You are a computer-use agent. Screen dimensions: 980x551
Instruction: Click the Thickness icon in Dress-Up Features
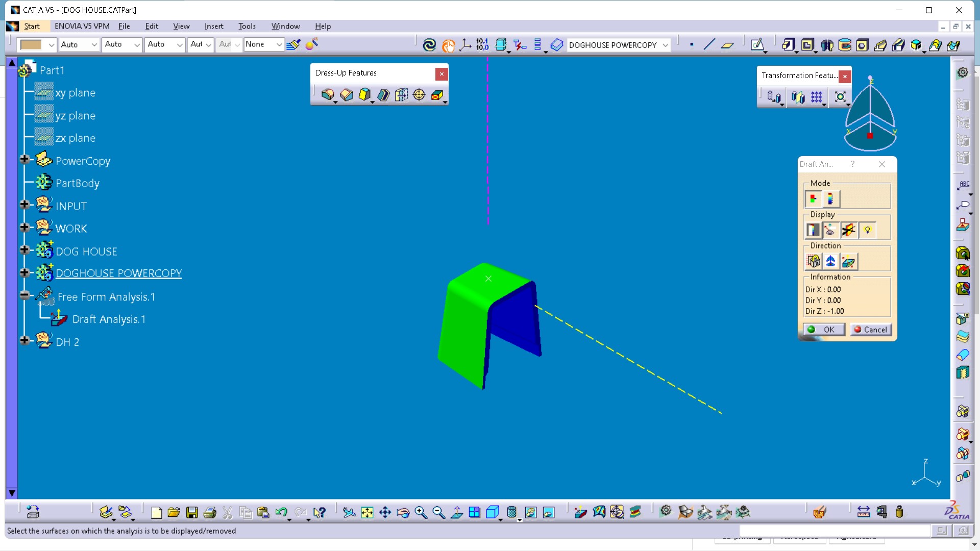tap(401, 95)
